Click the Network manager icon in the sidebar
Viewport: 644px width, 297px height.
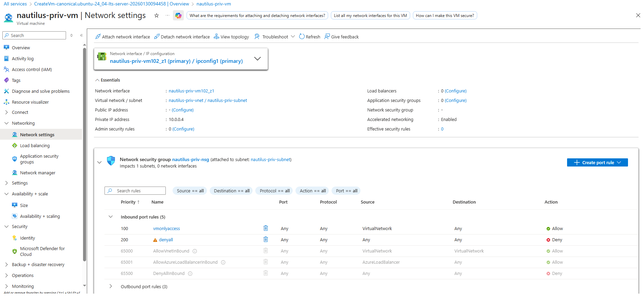coord(15,173)
